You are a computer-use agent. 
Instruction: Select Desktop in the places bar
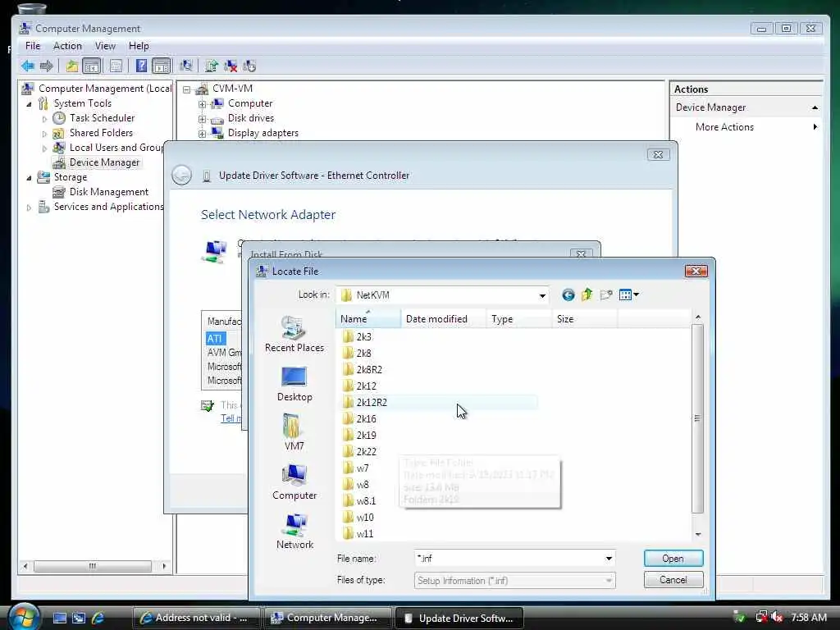click(294, 384)
